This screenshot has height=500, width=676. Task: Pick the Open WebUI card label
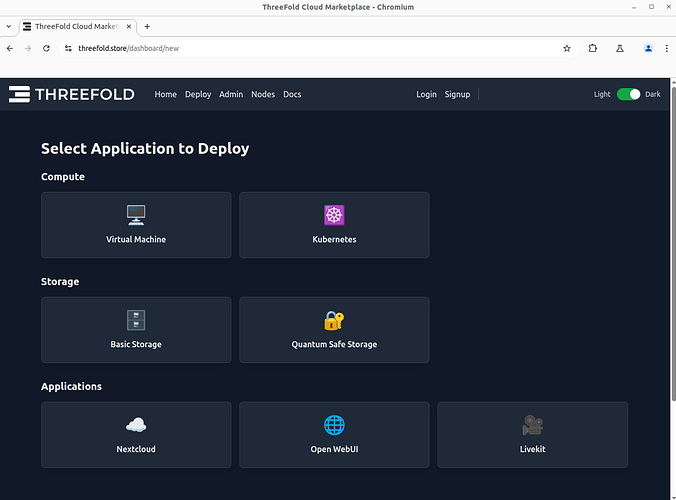click(334, 449)
